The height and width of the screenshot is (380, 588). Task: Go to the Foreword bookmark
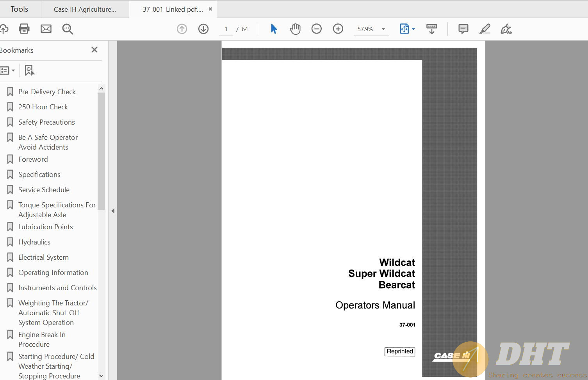tap(33, 159)
